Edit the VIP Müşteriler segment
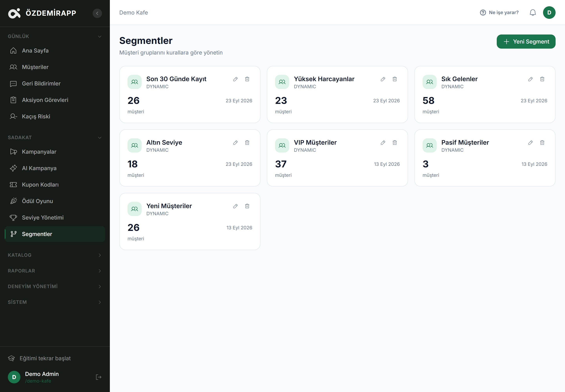This screenshot has height=392, width=565. [x=383, y=143]
